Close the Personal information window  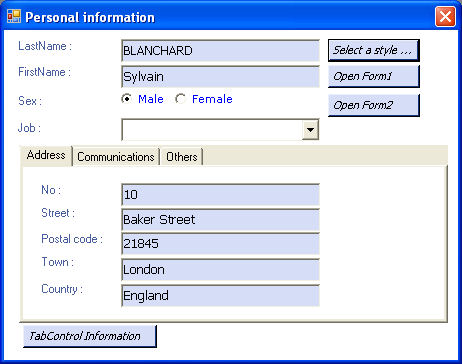coord(445,16)
